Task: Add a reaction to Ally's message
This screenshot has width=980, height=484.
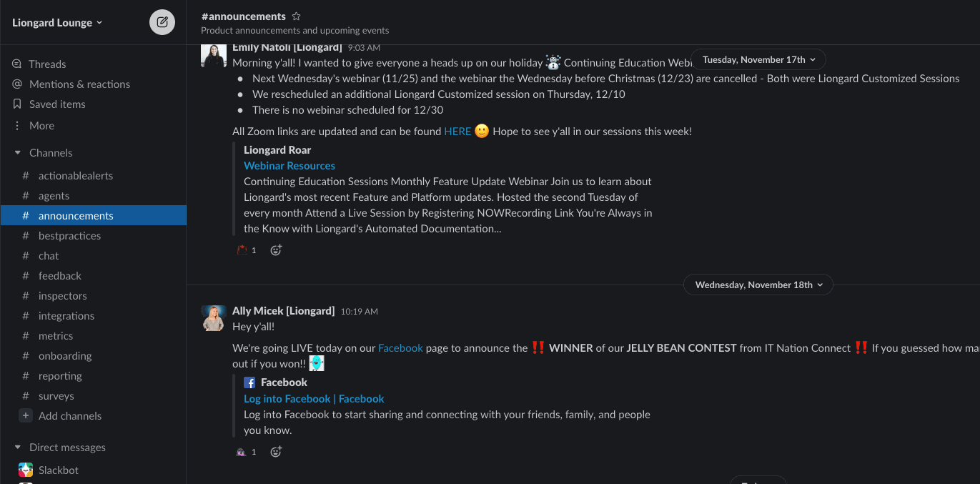Action: pos(276,451)
